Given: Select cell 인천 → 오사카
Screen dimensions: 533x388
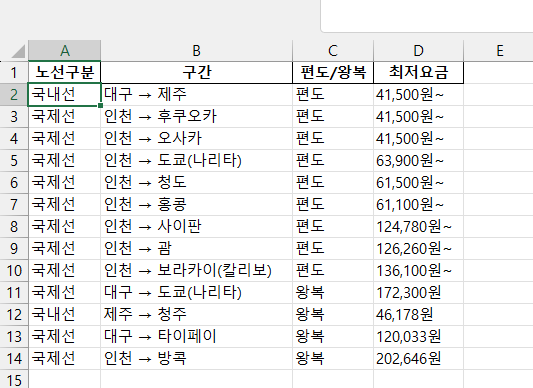Looking at the screenshot, I should tap(196, 138).
